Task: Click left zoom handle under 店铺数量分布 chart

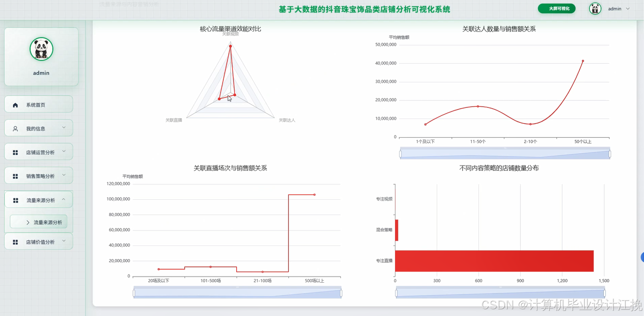Action: (x=396, y=293)
